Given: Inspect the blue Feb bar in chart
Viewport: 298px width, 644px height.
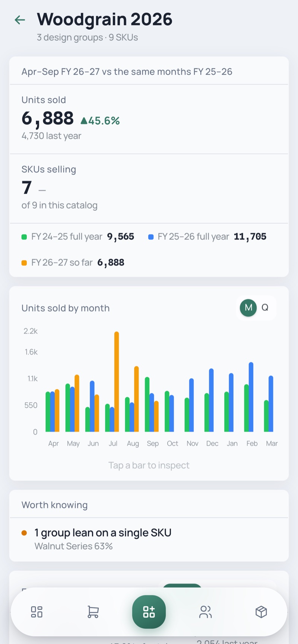Looking at the screenshot, I should [251, 397].
